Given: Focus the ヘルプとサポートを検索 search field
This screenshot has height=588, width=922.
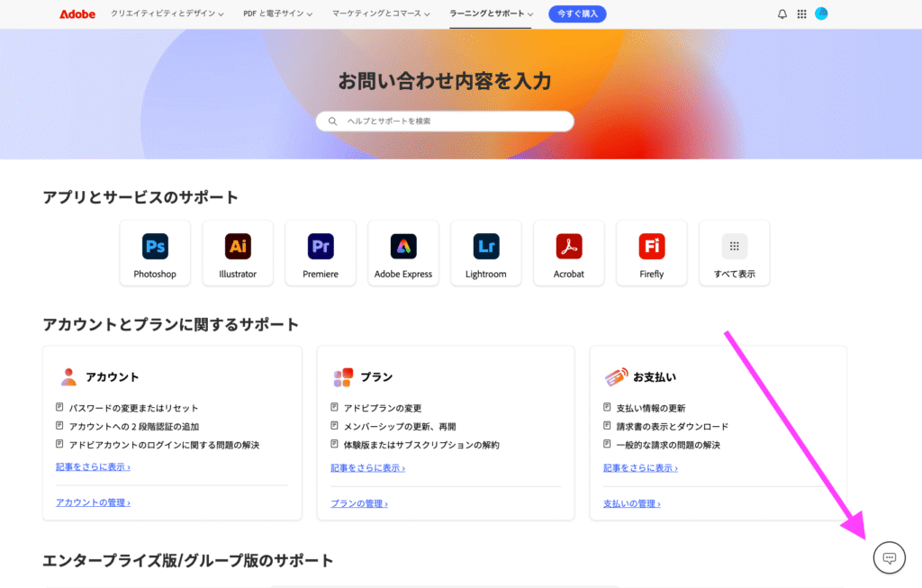Looking at the screenshot, I should [x=445, y=122].
